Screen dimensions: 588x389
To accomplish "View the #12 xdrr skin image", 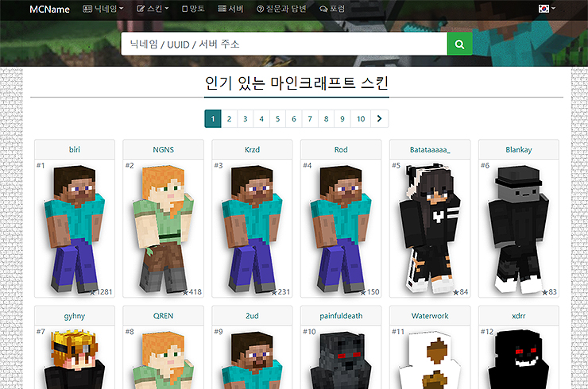I will point(519,360).
